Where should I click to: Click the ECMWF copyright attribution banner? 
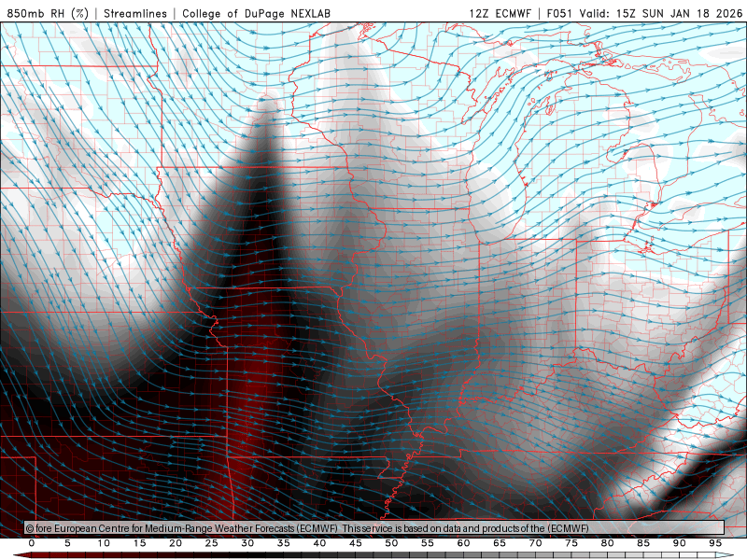click(374, 528)
